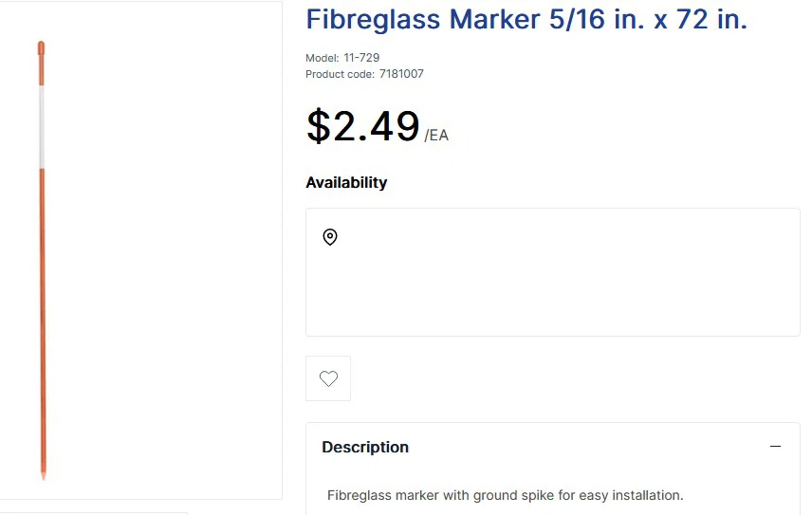Viewport: 812px width, 515px height.
Task: Collapse Description using the minus icon
Action: [x=775, y=447]
